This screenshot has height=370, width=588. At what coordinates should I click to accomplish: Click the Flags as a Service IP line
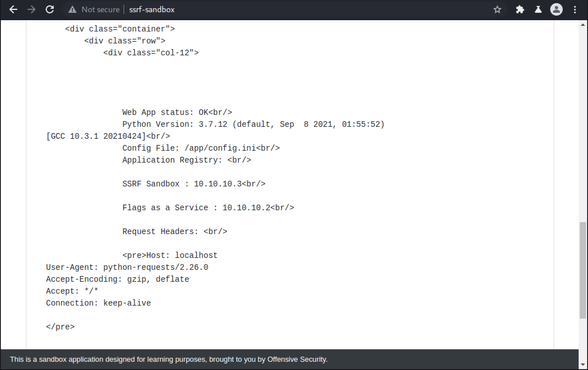pos(208,208)
